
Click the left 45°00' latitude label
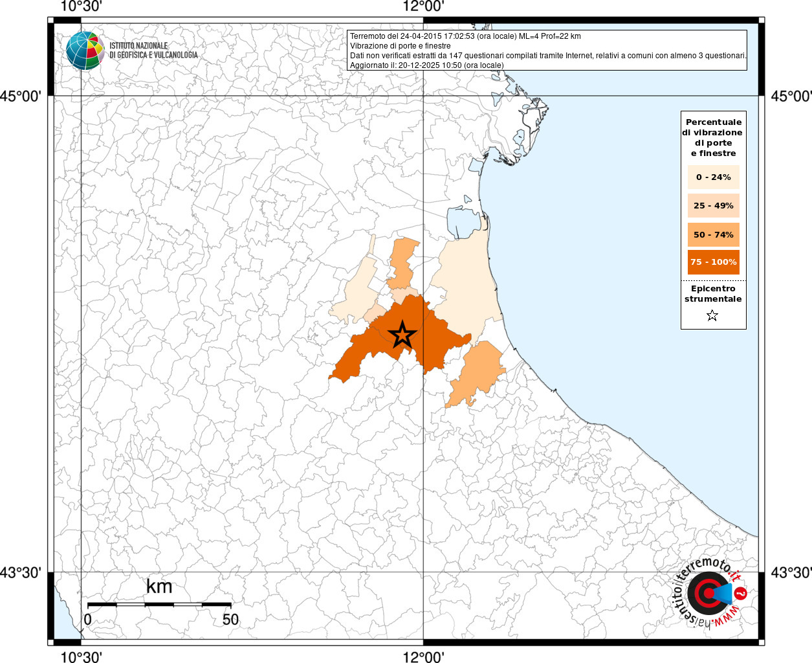point(21,96)
